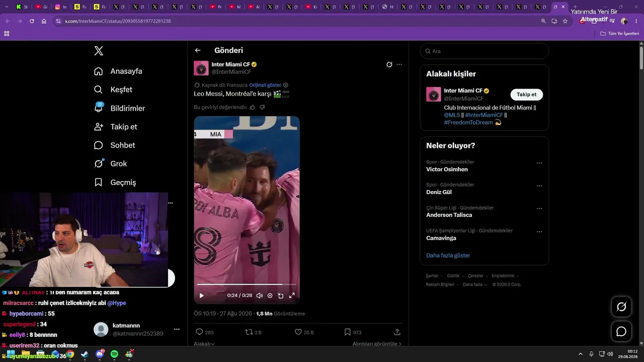Screen dimensions: 644x362
Task: Click the browser address bar URL
Action: 118,21
